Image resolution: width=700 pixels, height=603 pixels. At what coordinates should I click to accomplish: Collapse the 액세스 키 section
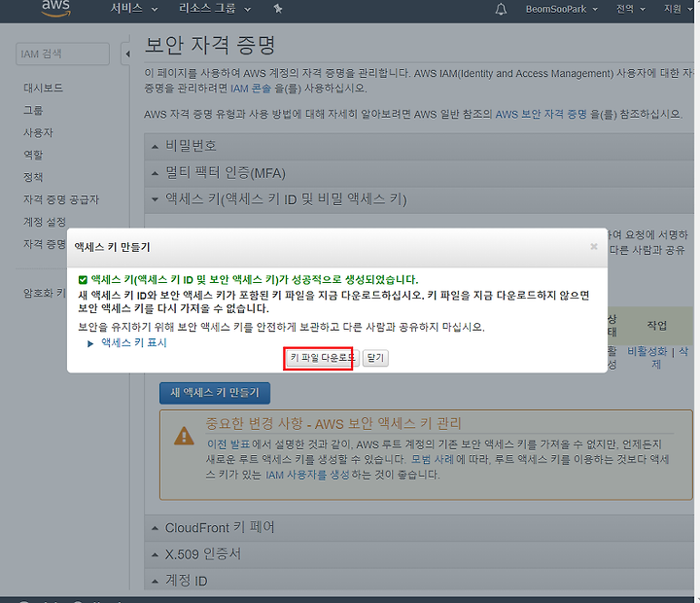tap(419, 199)
